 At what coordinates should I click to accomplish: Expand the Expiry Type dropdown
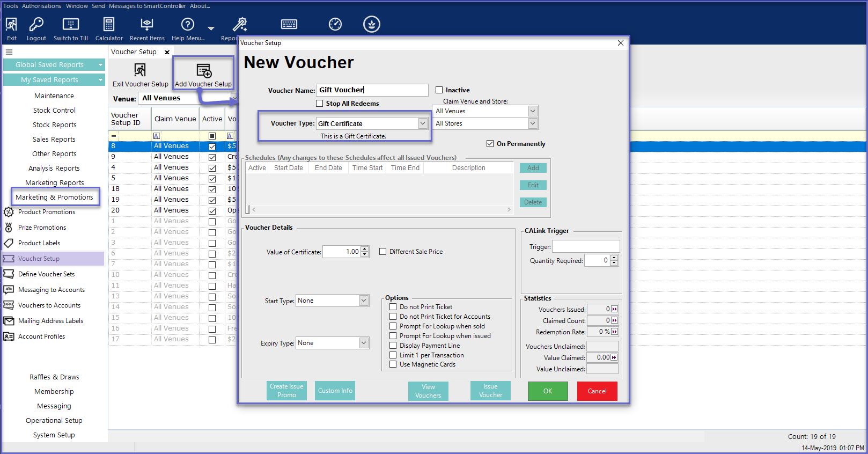[364, 343]
